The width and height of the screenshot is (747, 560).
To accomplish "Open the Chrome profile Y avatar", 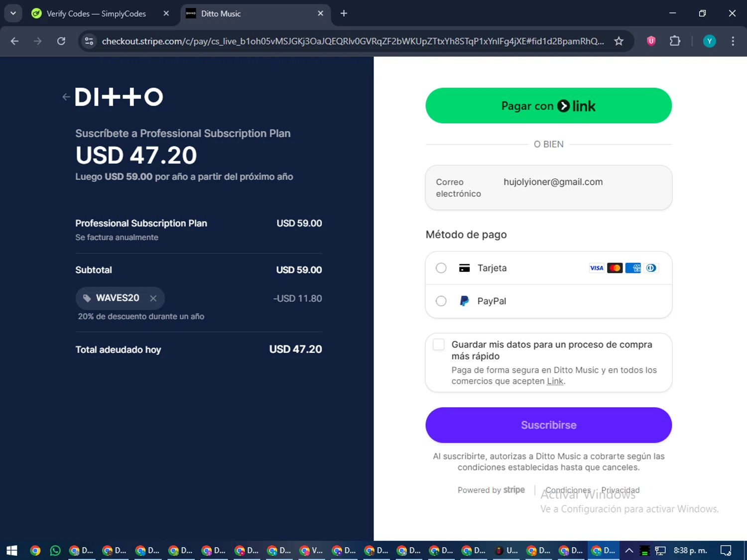I will pyautogui.click(x=710, y=41).
